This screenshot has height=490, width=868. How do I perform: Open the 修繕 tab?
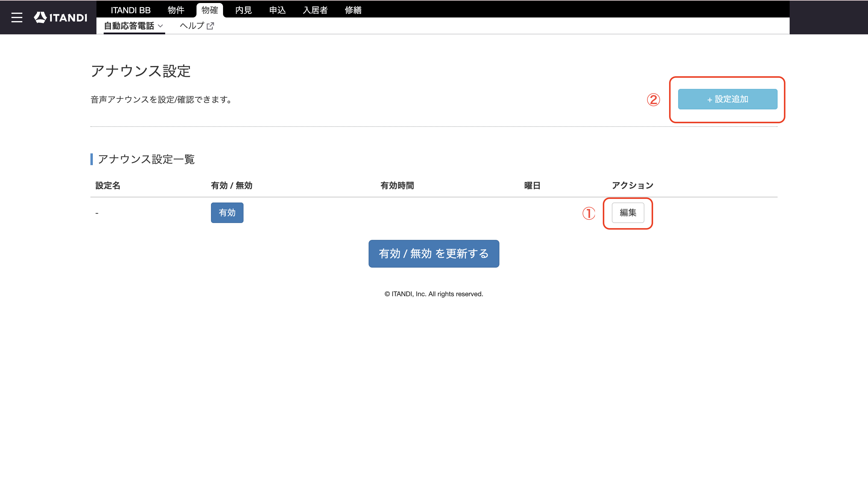[x=353, y=10]
